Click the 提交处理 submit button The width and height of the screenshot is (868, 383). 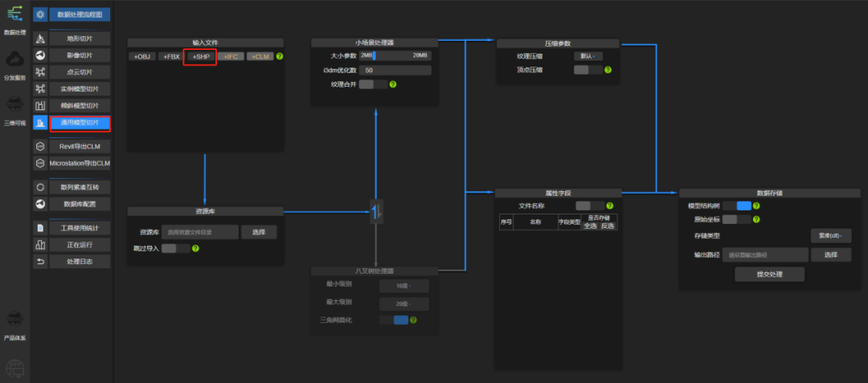pos(769,274)
